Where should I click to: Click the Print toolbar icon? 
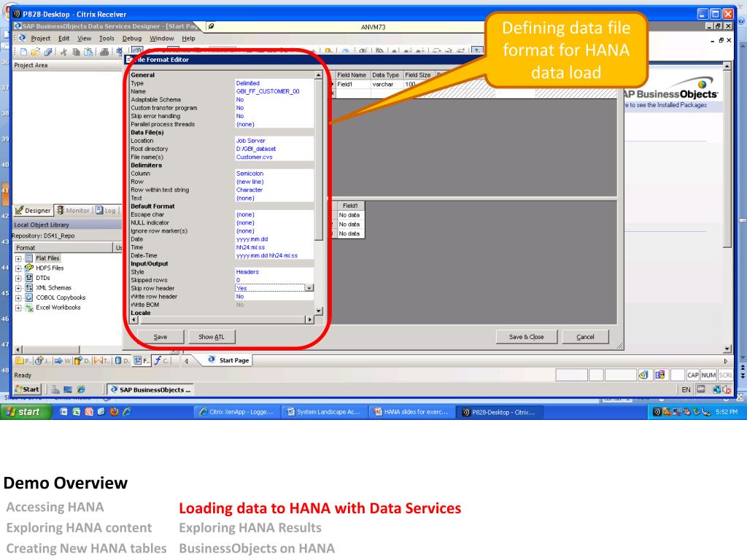(104, 52)
